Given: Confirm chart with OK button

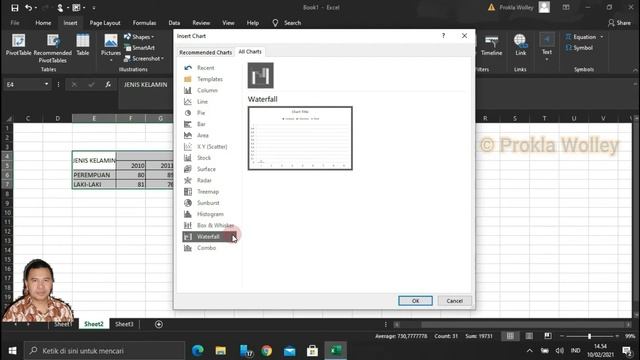Looking at the screenshot, I should [416, 301].
